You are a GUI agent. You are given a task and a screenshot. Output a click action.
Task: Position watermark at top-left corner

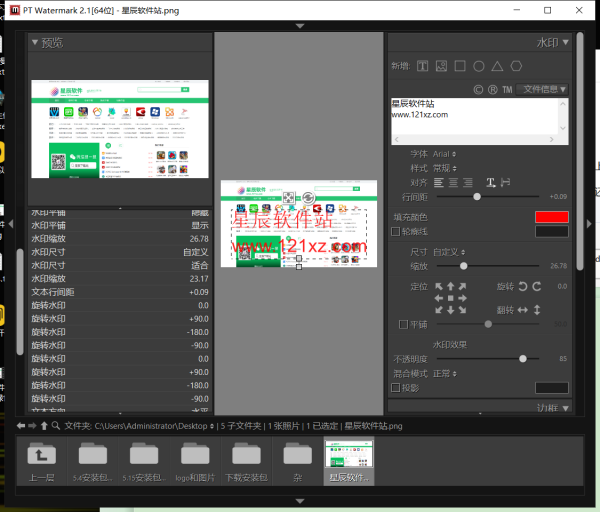click(439, 286)
